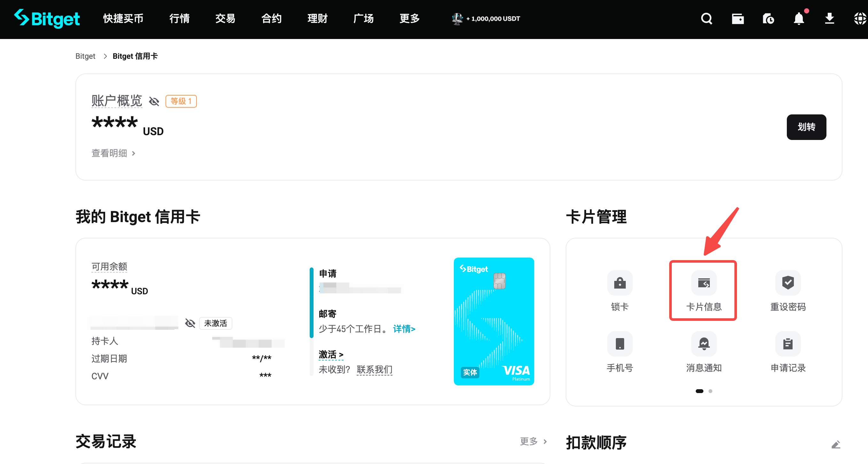
Task: Open the search icon in the navbar
Action: click(707, 19)
